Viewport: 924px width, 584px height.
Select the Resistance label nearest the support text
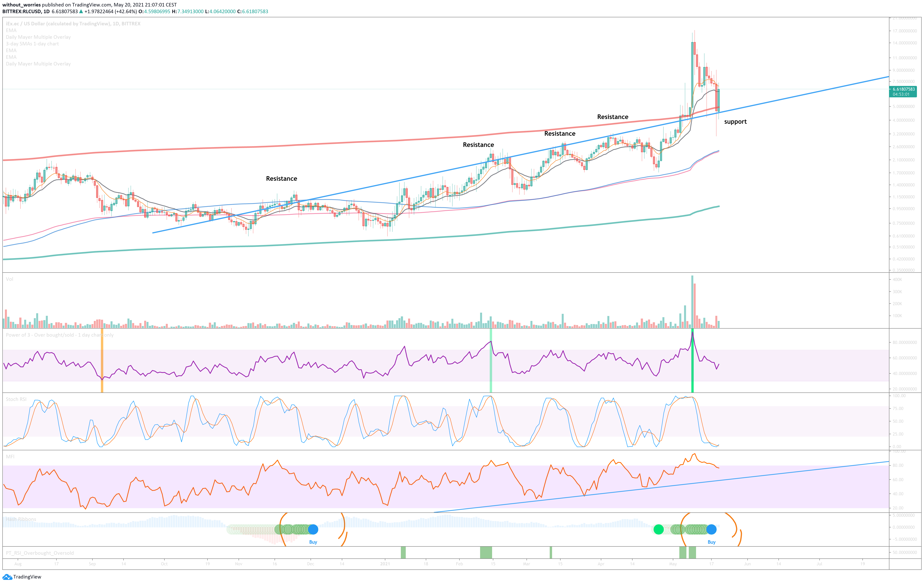(613, 117)
